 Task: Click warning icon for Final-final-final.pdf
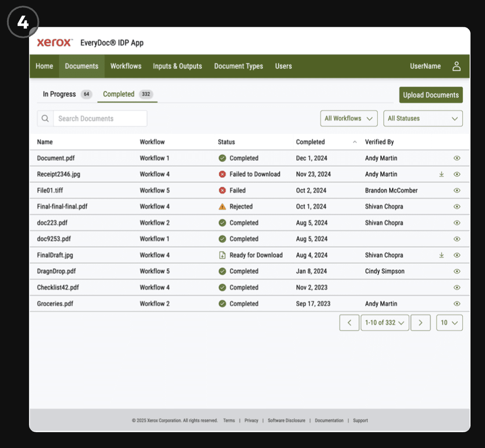click(222, 206)
